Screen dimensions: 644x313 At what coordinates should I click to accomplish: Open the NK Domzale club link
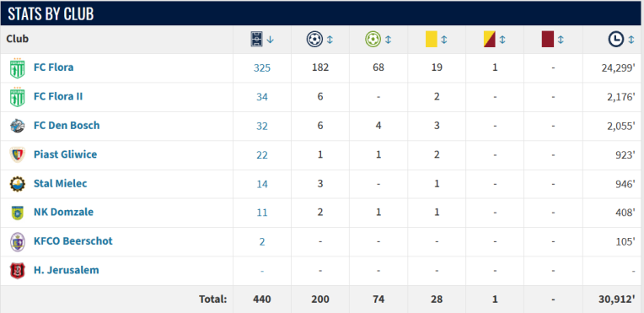click(x=63, y=213)
